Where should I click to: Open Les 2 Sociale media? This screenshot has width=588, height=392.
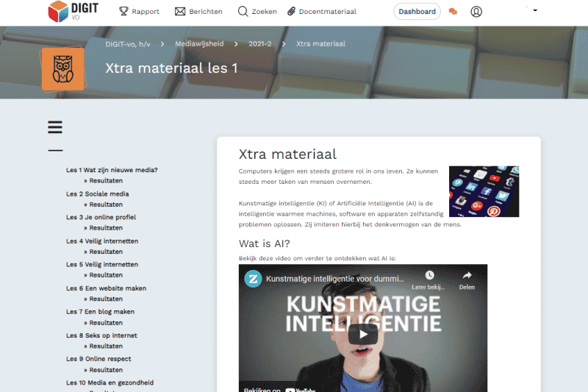click(97, 194)
